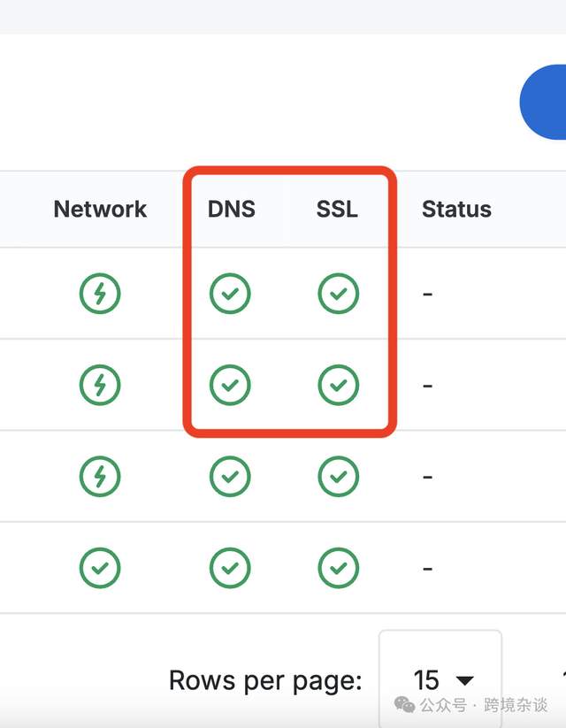Click DNS check icon in first row
The width and height of the screenshot is (566, 728).
coord(230,294)
